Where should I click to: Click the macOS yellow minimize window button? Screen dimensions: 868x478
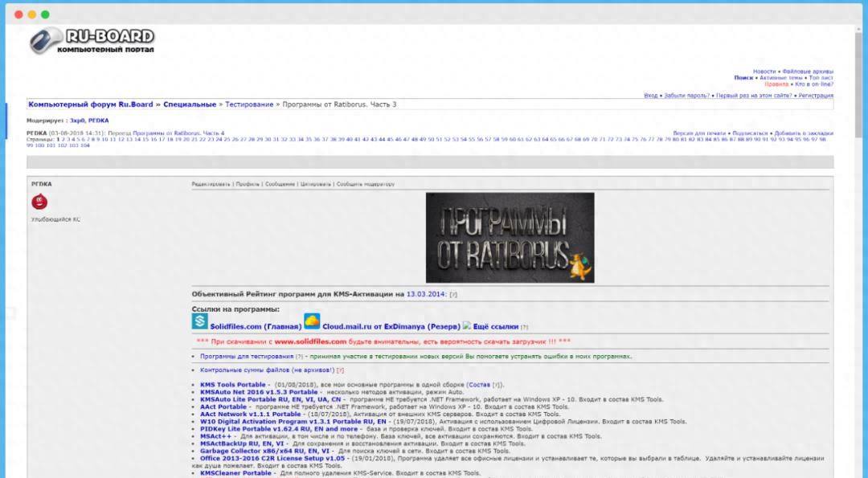pos(32,14)
